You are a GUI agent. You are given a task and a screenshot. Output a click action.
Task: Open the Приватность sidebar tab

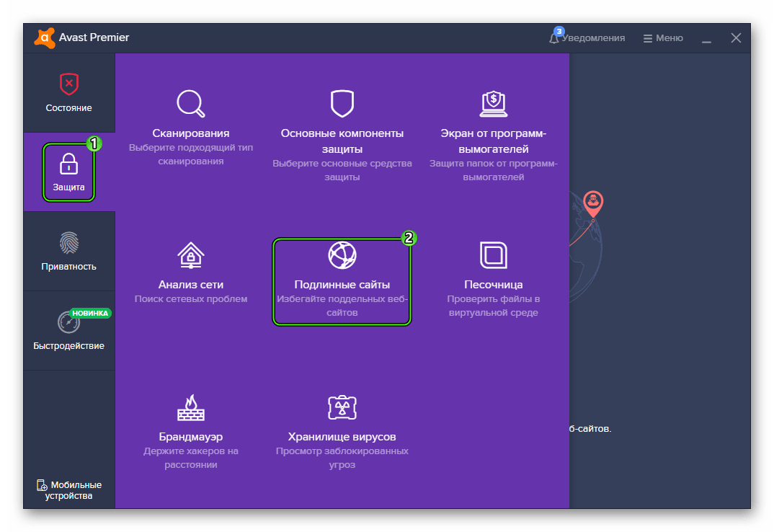(x=69, y=251)
